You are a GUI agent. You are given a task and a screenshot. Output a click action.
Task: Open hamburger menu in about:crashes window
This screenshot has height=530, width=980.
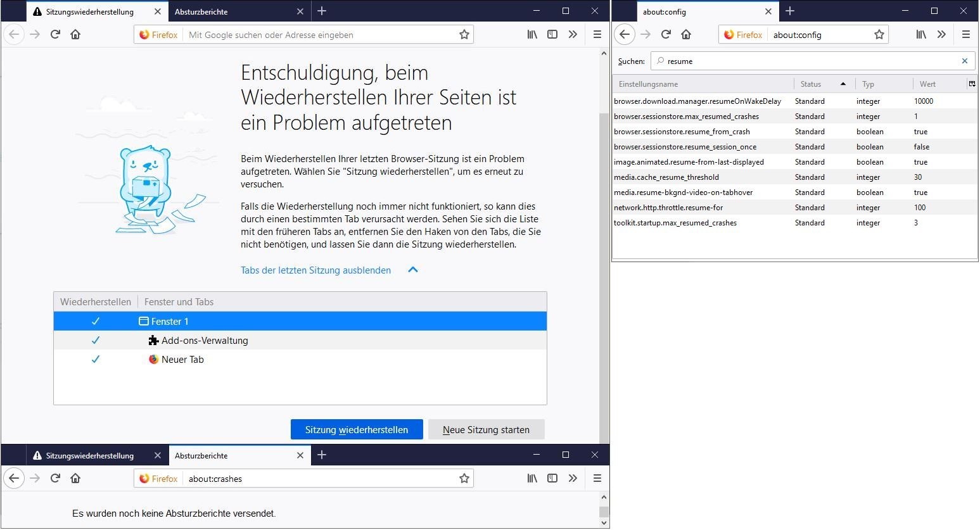597,478
